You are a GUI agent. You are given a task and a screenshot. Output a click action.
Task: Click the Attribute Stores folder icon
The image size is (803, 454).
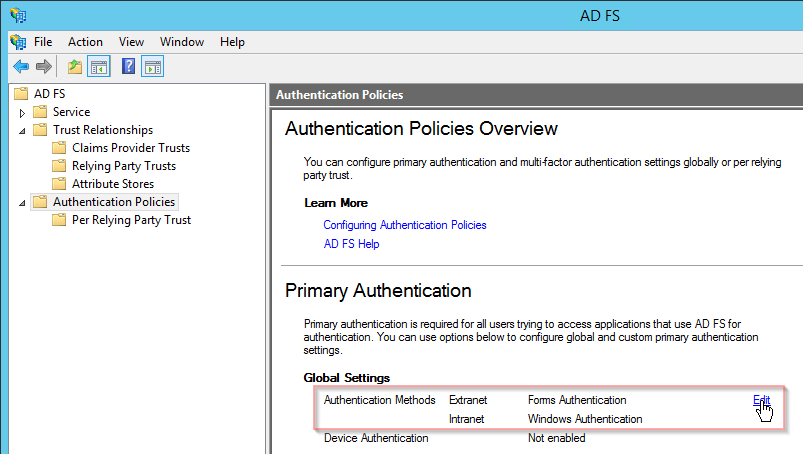(x=59, y=184)
